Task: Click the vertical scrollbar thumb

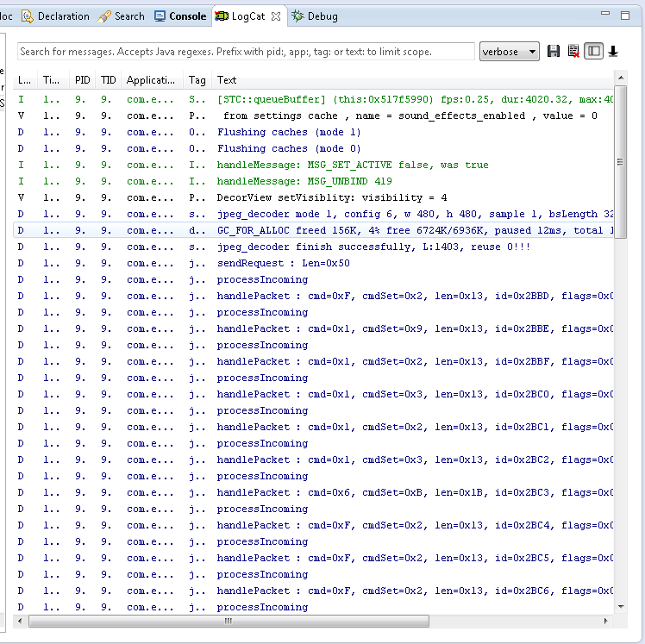Action: 621,162
